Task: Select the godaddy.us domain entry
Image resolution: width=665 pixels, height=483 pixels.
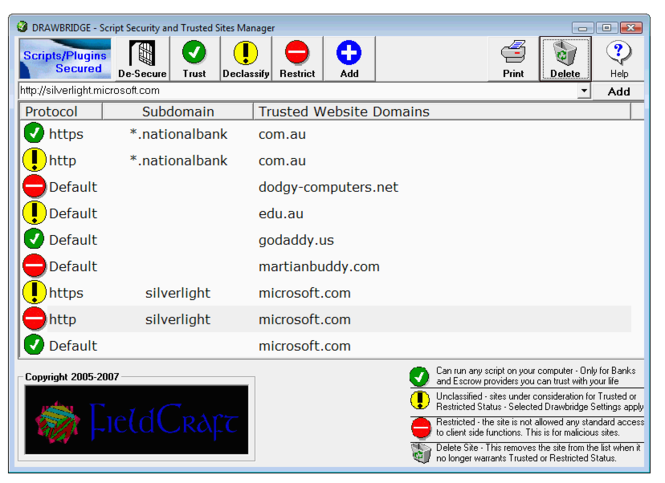Action: pos(296,240)
